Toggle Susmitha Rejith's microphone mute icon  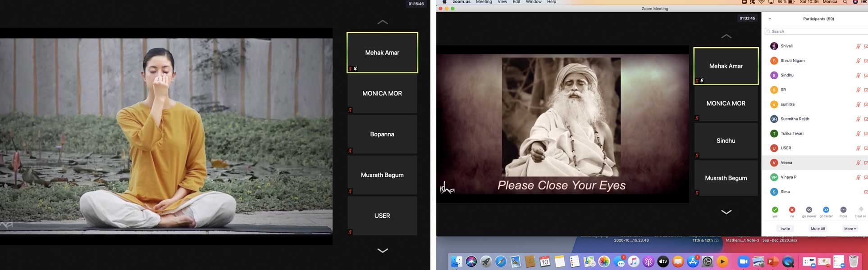click(858, 119)
